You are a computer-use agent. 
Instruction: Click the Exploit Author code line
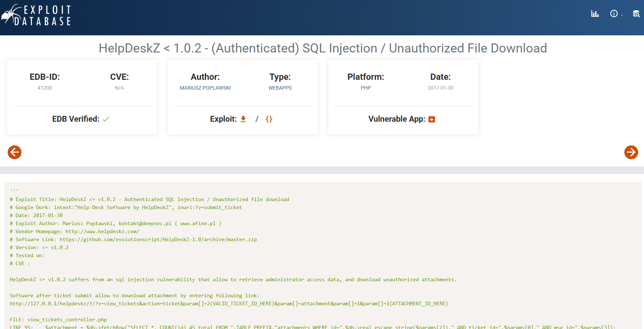[116, 223]
